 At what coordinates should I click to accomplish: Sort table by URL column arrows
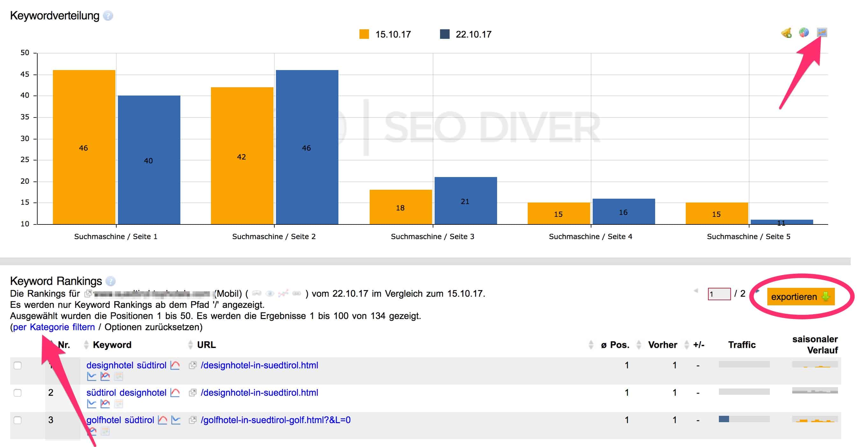190,345
